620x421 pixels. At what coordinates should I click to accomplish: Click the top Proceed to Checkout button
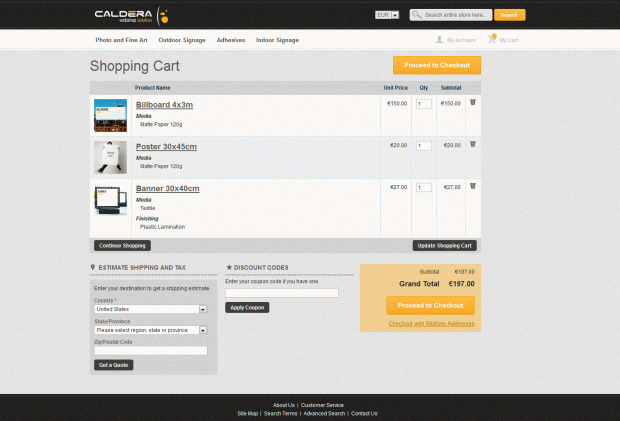coord(437,65)
